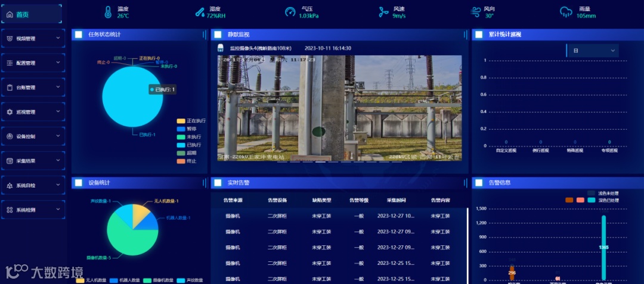Select the 采集结果 menu label
The width and height of the screenshot is (644, 284).
tap(26, 161)
